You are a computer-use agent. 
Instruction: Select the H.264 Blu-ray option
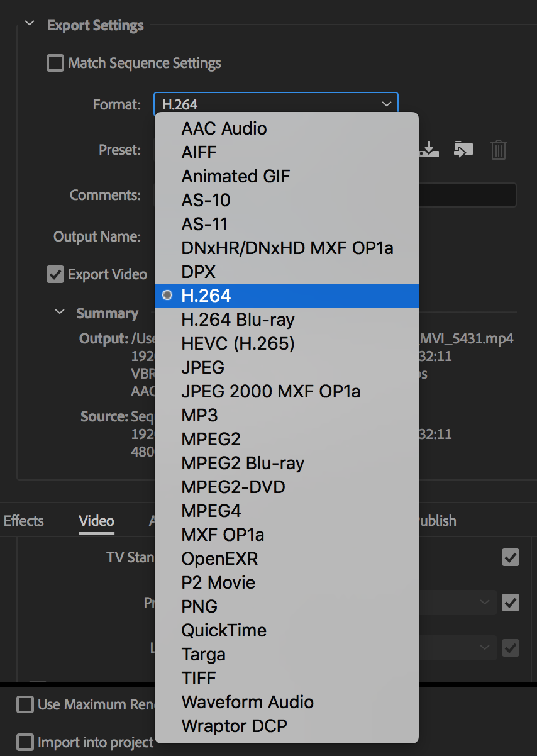click(x=238, y=320)
